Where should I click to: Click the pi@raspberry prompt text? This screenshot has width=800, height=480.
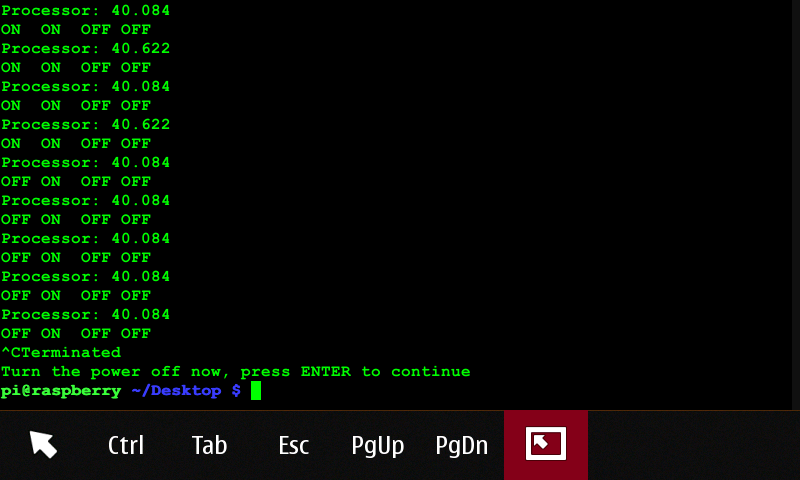click(61, 391)
